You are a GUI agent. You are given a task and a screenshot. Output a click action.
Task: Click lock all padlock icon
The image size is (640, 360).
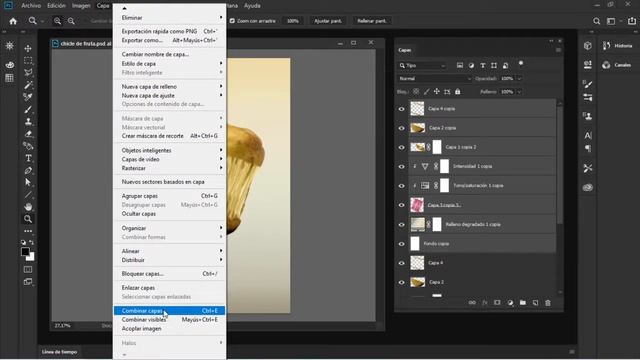[458, 92]
